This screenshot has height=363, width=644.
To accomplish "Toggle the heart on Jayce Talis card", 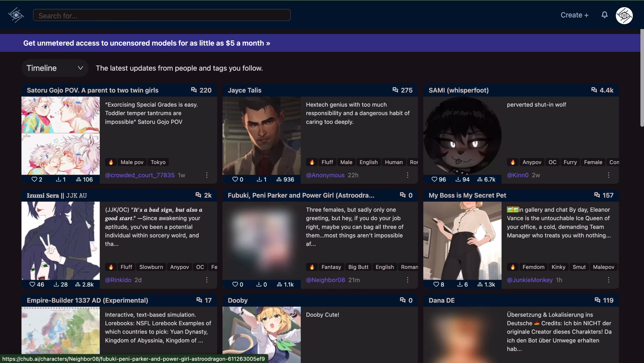I will click(235, 179).
